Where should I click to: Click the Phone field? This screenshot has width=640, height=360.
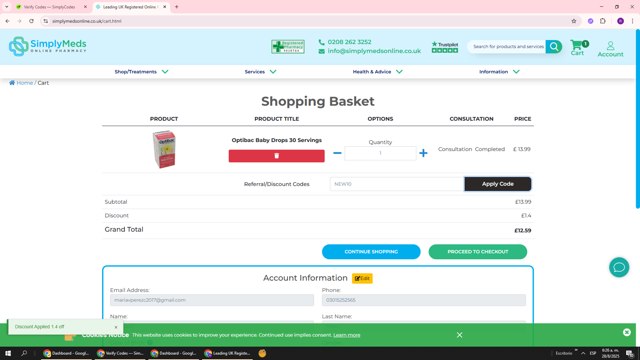pyautogui.click(x=424, y=300)
